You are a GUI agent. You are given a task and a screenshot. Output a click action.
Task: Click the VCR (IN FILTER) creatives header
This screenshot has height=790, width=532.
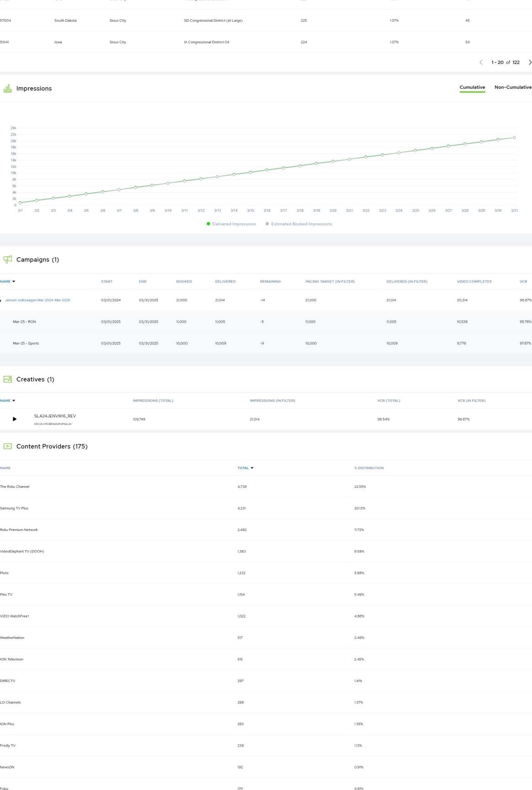(x=471, y=400)
